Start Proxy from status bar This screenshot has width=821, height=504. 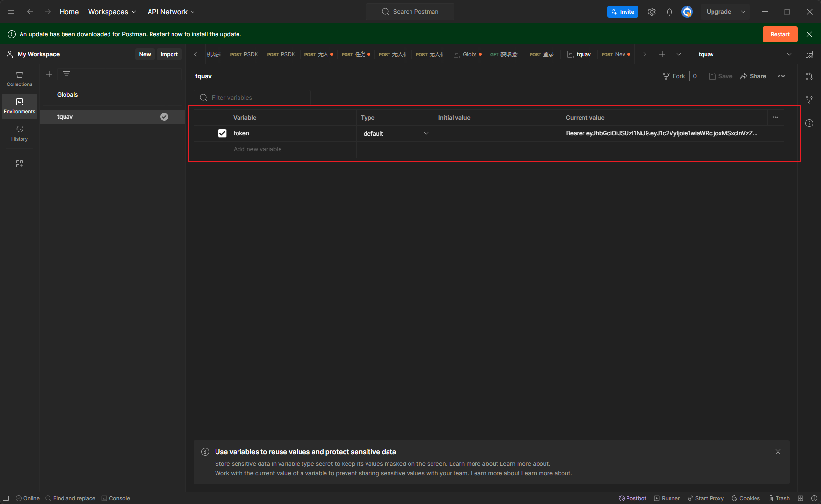(x=706, y=498)
